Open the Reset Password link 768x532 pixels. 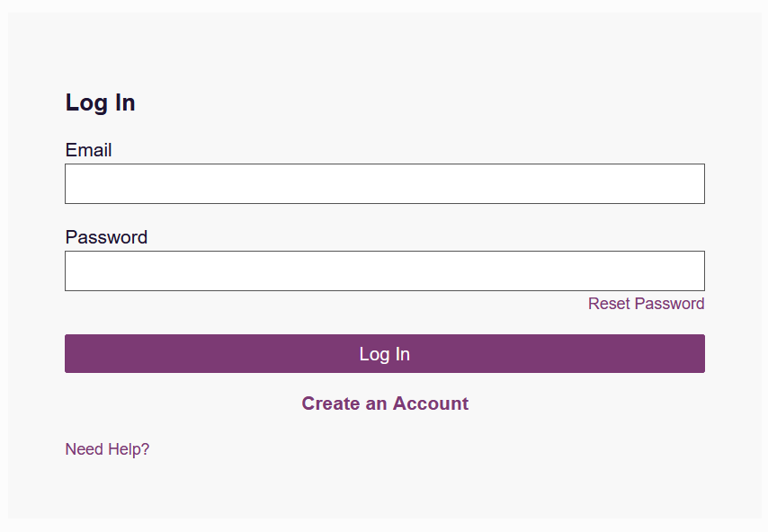tap(646, 304)
